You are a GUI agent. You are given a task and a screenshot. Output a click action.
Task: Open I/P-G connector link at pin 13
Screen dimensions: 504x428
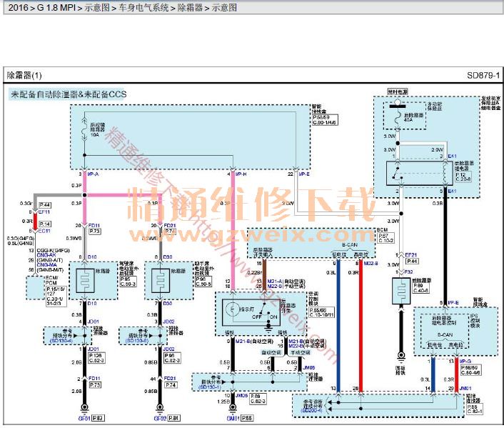point(465,362)
